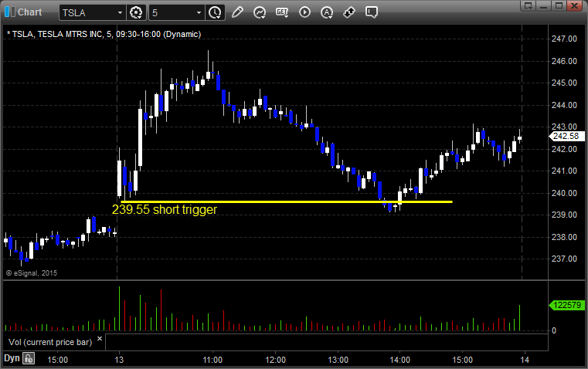Open time template clock menu
This screenshot has width=588, height=369.
coord(216,12)
